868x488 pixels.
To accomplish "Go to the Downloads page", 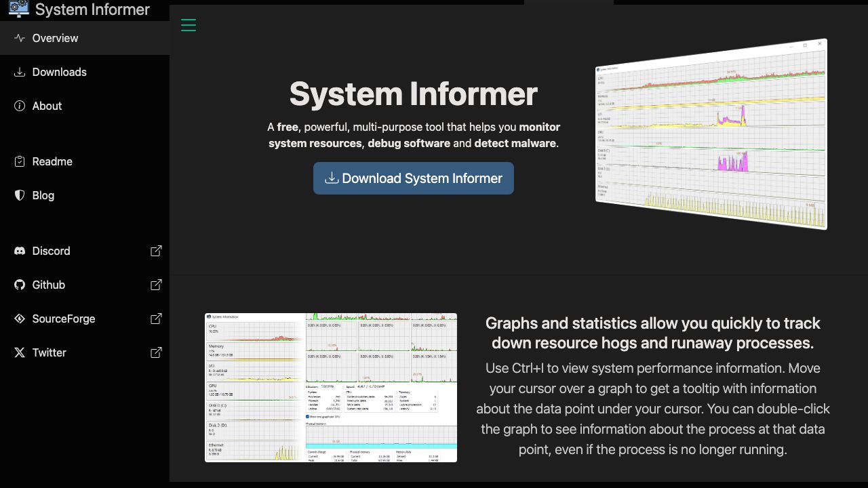I will (x=85, y=72).
